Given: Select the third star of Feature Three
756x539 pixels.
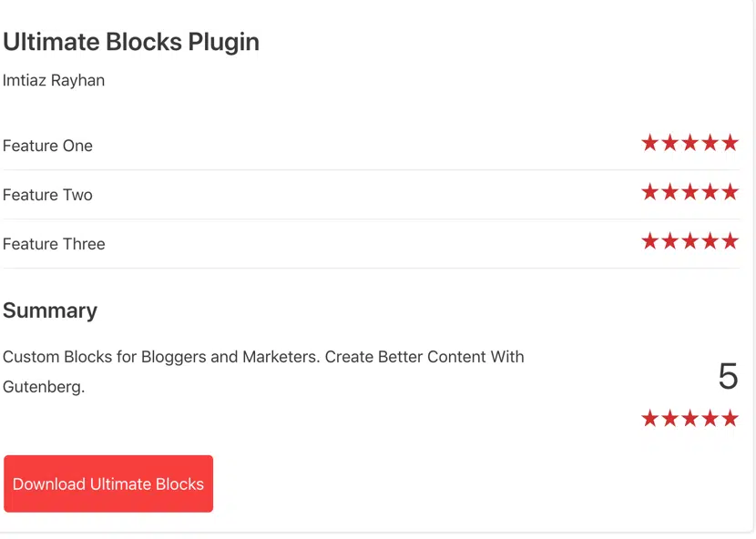Looking at the screenshot, I should pos(690,241).
